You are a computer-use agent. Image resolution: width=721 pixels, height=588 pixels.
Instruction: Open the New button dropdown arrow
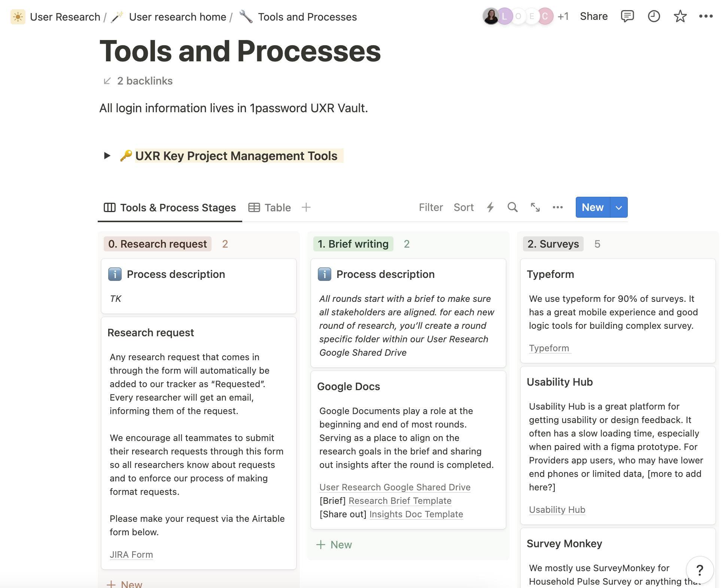619,207
